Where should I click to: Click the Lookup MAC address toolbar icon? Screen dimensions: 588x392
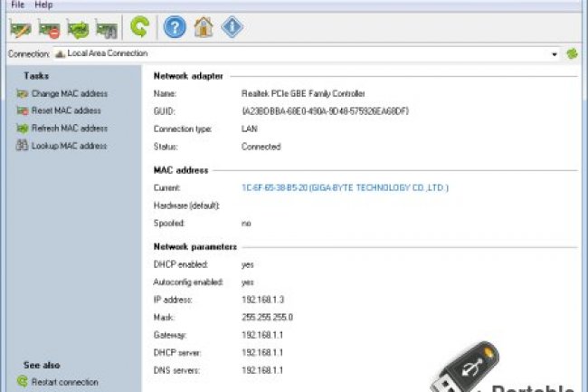(106, 29)
